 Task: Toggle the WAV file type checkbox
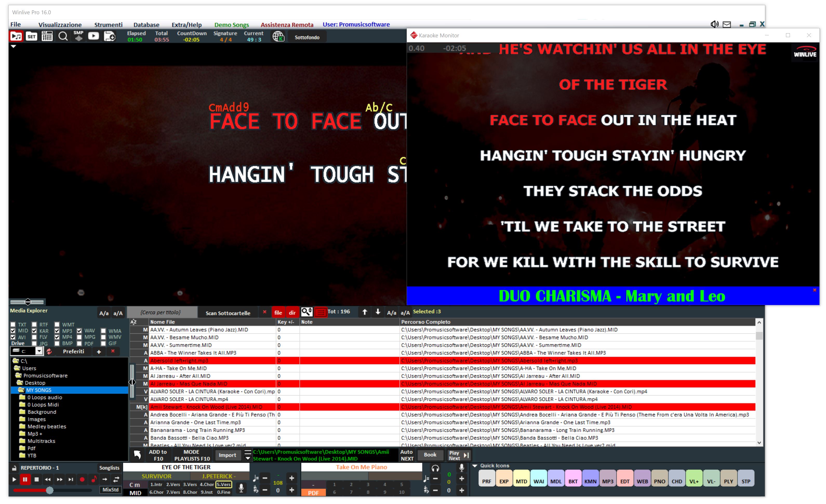pos(79,331)
